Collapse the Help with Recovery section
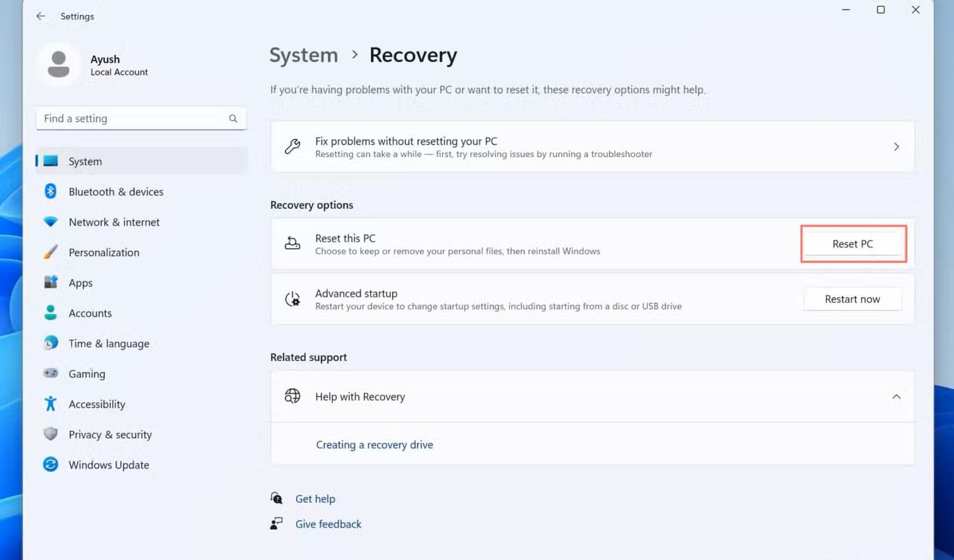954x560 pixels. (896, 396)
